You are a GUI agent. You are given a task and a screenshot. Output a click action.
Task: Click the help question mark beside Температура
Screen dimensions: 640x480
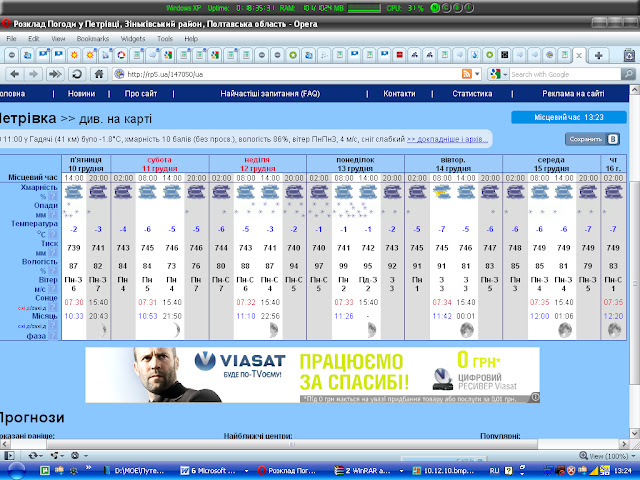(53, 234)
